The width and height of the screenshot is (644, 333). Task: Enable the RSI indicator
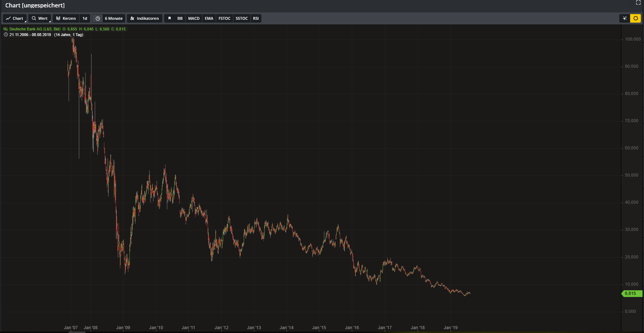(256, 18)
